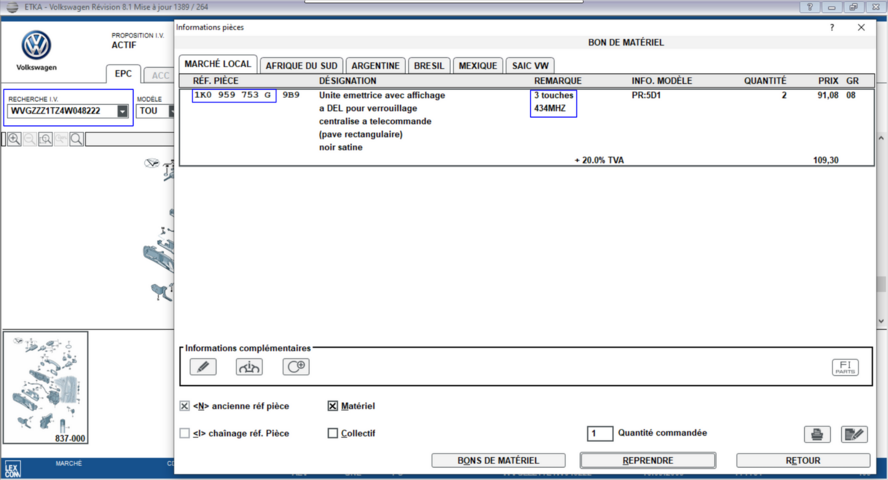The image size is (888, 480).
Task: Click the QUANTITÉ column header
Action: pos(765,81)
